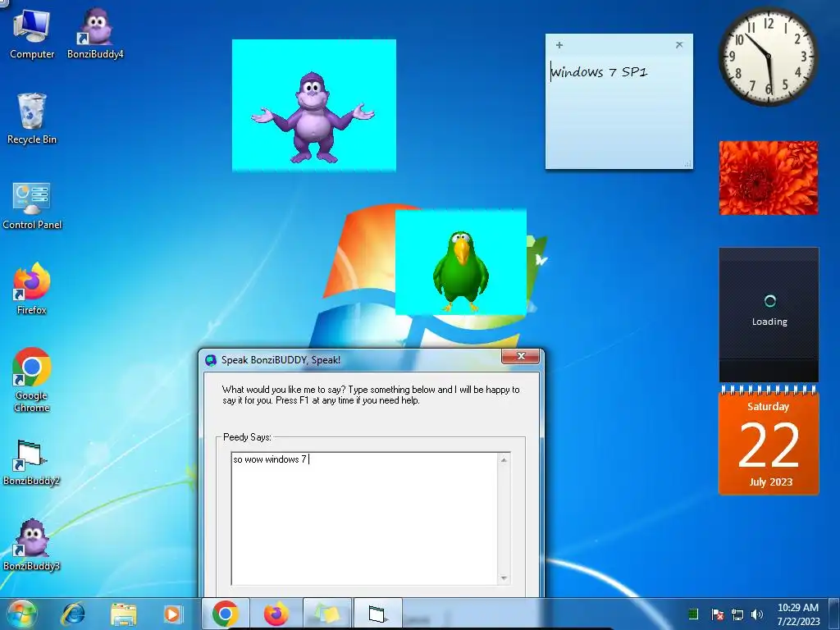The width and height of the screenshot is (840, 630).
Task: Open the volume speaker tray icon
Action: (x=757, y=614)
